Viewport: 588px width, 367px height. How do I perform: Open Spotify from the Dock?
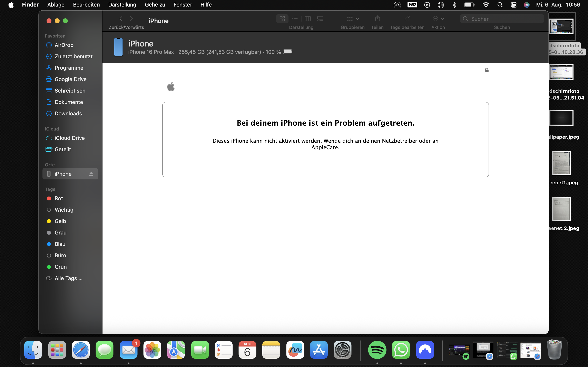click(x=377, y=350)
